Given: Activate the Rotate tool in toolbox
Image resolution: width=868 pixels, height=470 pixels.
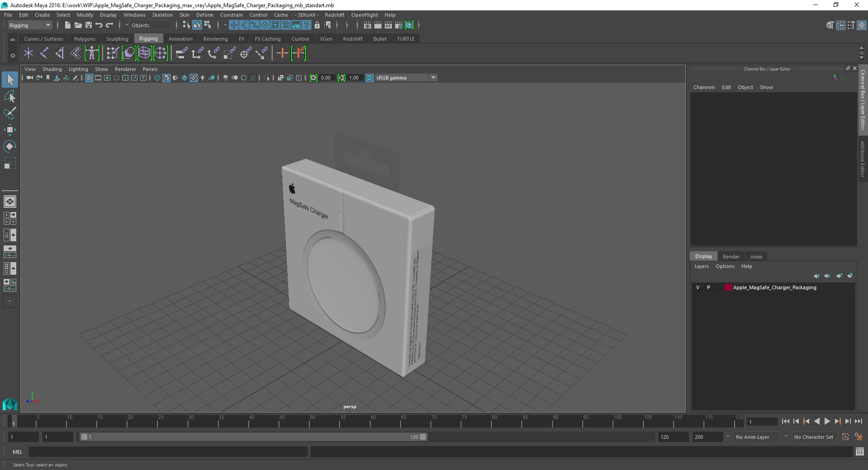Looking at the screenshot, I should click(x=10, y=146).
